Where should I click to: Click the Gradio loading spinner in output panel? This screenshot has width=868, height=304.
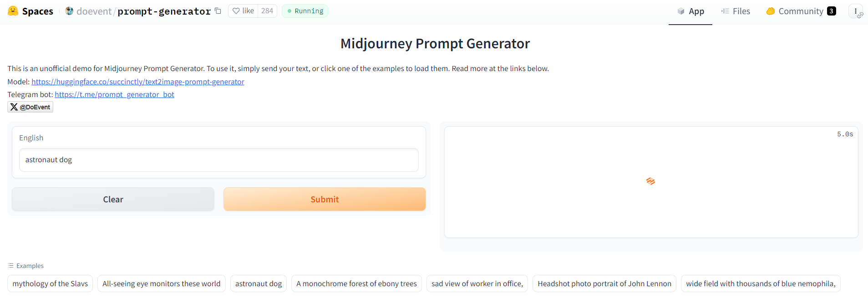(x=650, y=181)
